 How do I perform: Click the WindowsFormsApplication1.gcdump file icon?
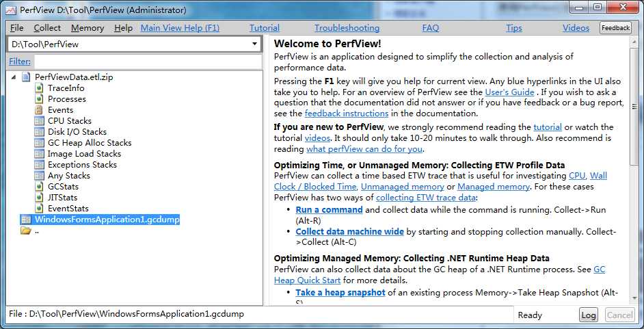pyautogui.click(x=26, y=220)
